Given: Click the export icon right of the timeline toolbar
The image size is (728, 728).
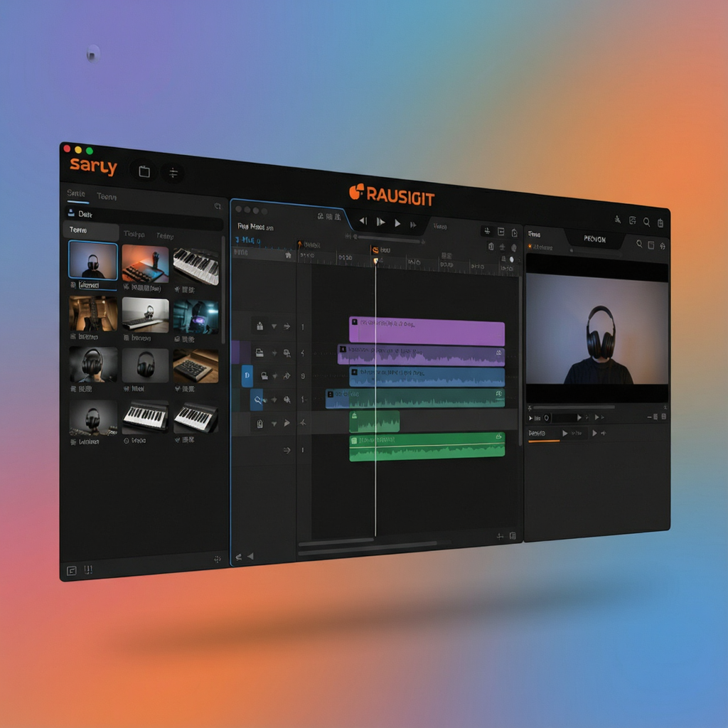Looking at the screenshot, I should 515,232.
